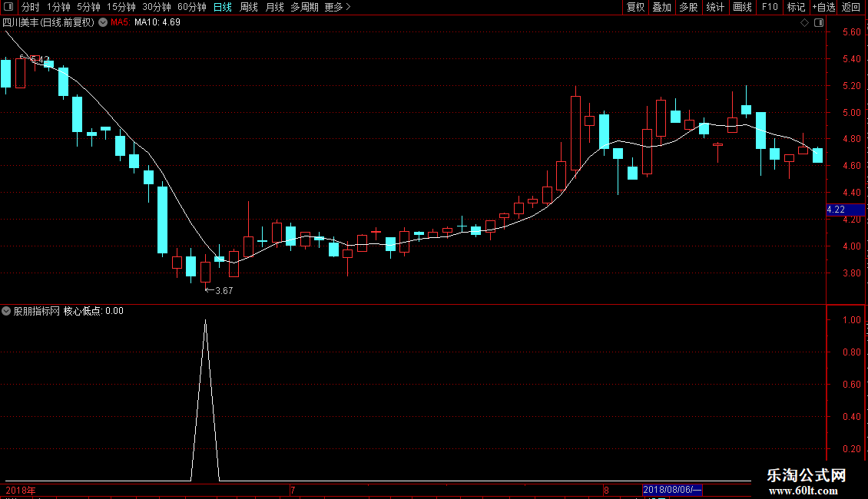Switch to 分时 intraday view
This screenshot has width=868, height=499.
click(31, 7)
